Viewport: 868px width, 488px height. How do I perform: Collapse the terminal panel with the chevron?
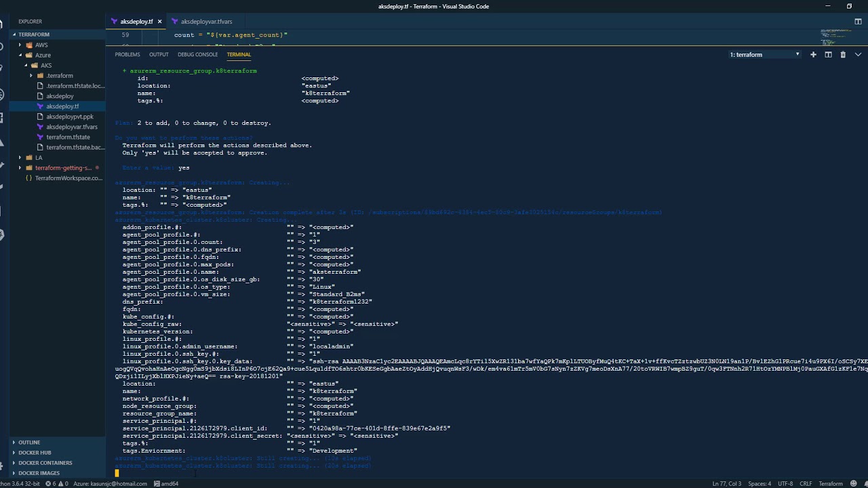pyautogui.click(x=858, y=54)
